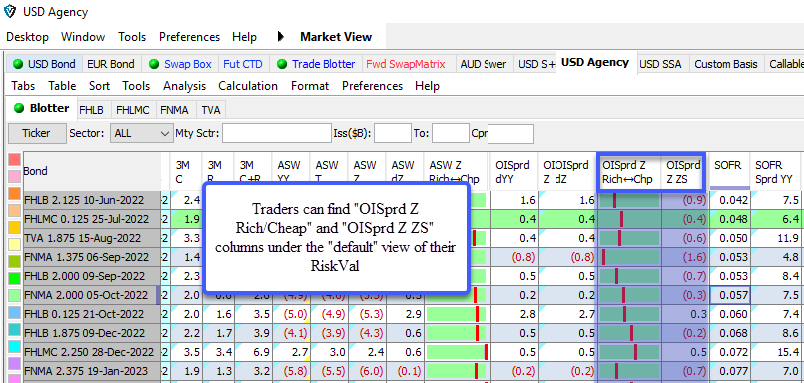804x383 pixels.
Task: Click the SOFR column header
Action: click(x=730, y=171)
